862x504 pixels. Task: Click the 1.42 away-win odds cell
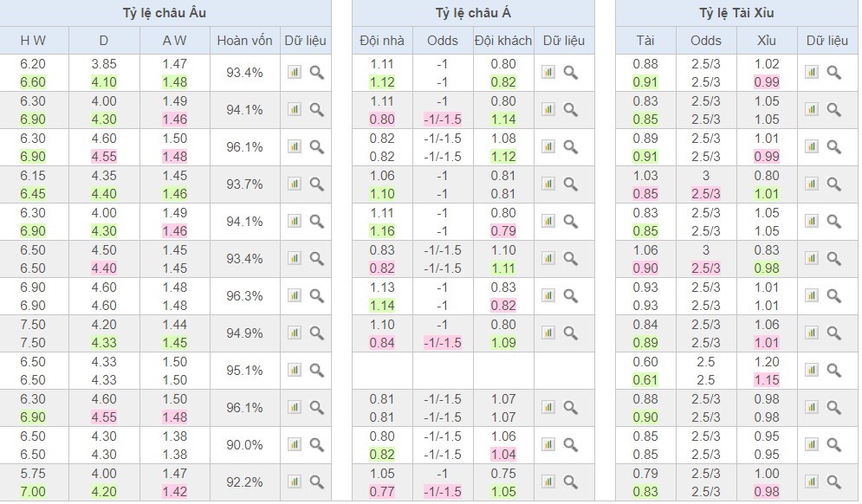174,491
